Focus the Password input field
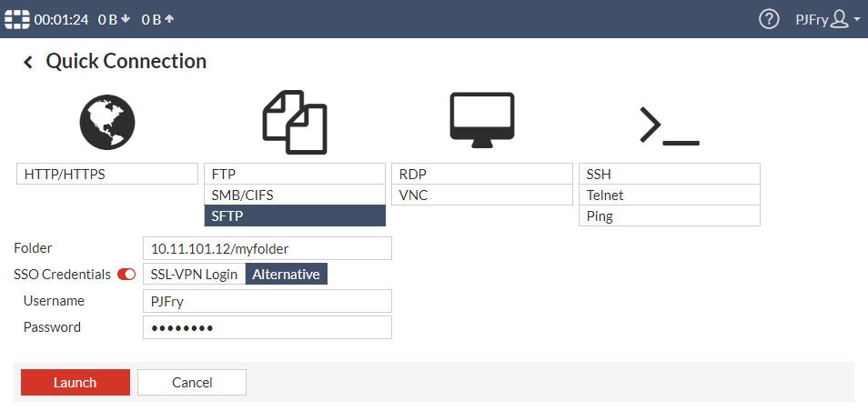This screenshot has height=411, width=868. [267, 327]
